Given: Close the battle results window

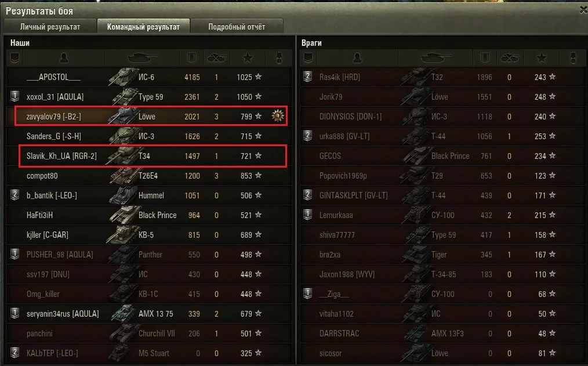Looking at the screenshot, I should (x=583, y=10).
